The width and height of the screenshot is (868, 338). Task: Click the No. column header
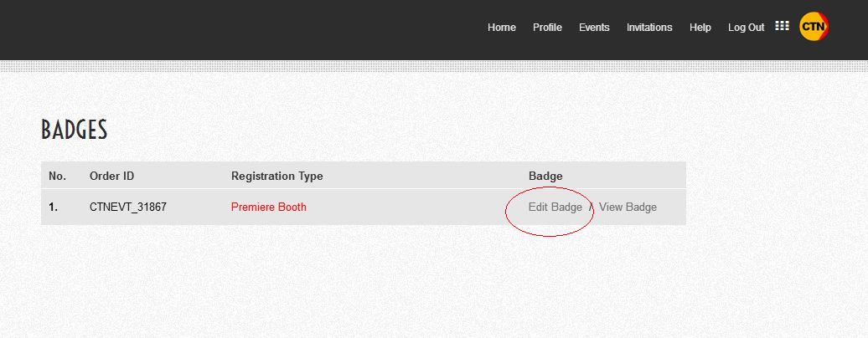point(57,177)
